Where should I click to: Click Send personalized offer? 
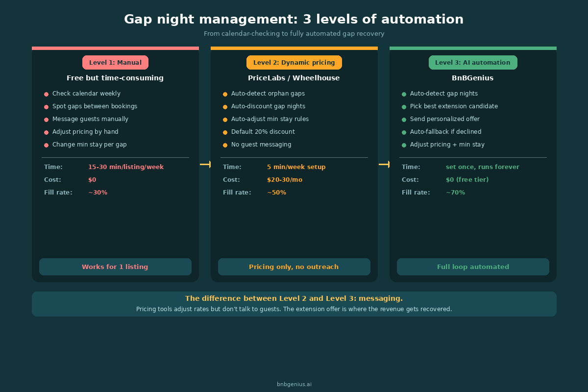tap(445, 119)
